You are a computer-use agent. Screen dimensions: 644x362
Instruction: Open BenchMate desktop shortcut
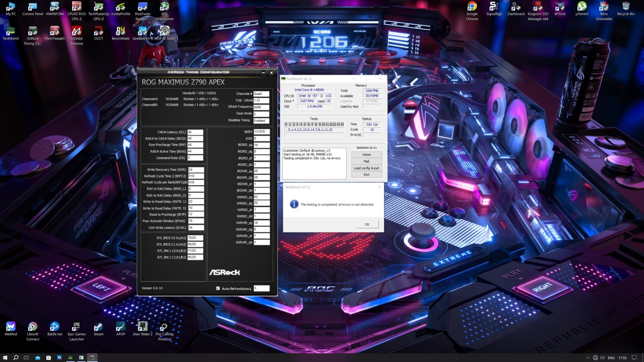point(120,34)
